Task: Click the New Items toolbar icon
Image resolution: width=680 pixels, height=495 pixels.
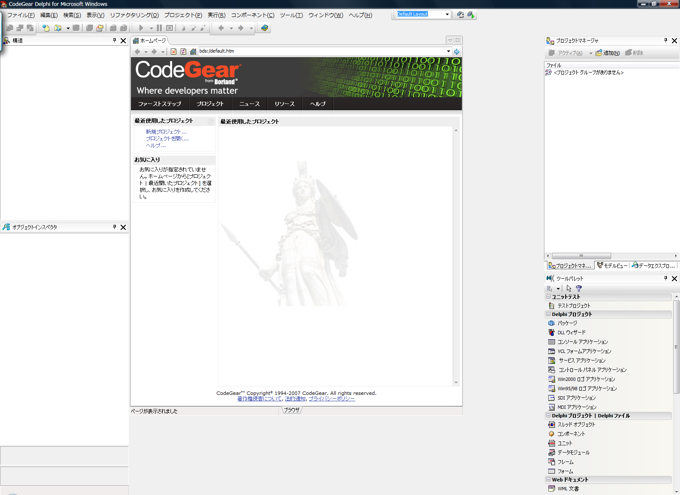Action: pos(45,28)
